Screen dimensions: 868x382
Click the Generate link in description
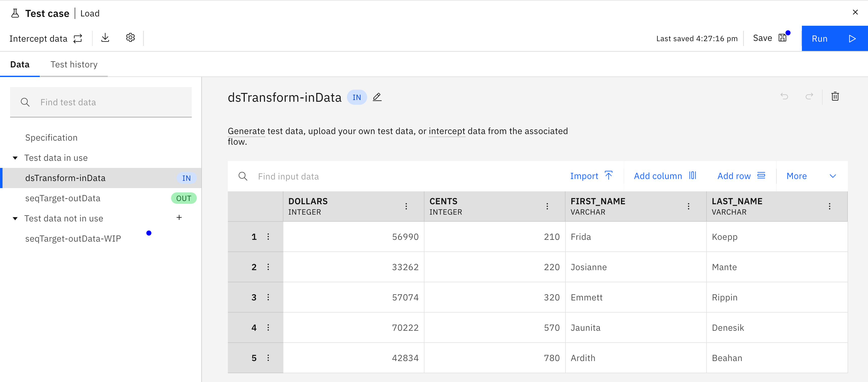click(x=246, y=131)
